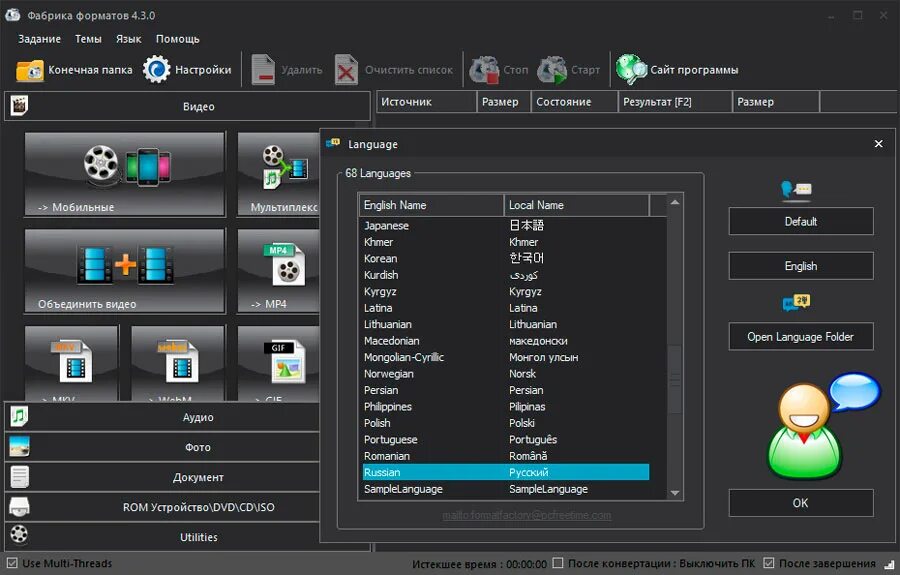Select SampleLanguage in the language list
Screen dimensions: 900x575
(x=505, y=489)
